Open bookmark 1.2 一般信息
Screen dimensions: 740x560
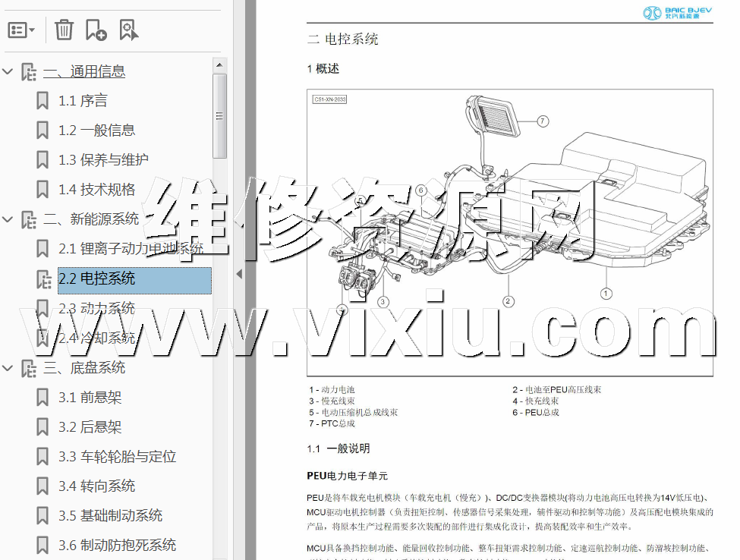(x=96, y=131)
